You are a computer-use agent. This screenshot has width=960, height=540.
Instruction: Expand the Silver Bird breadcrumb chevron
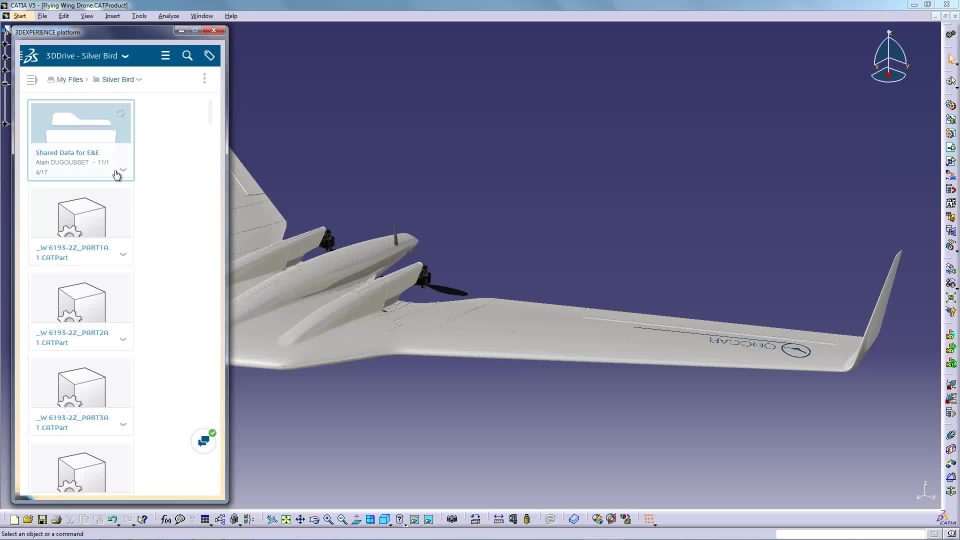pyautogui.click(x=139, y=80)
